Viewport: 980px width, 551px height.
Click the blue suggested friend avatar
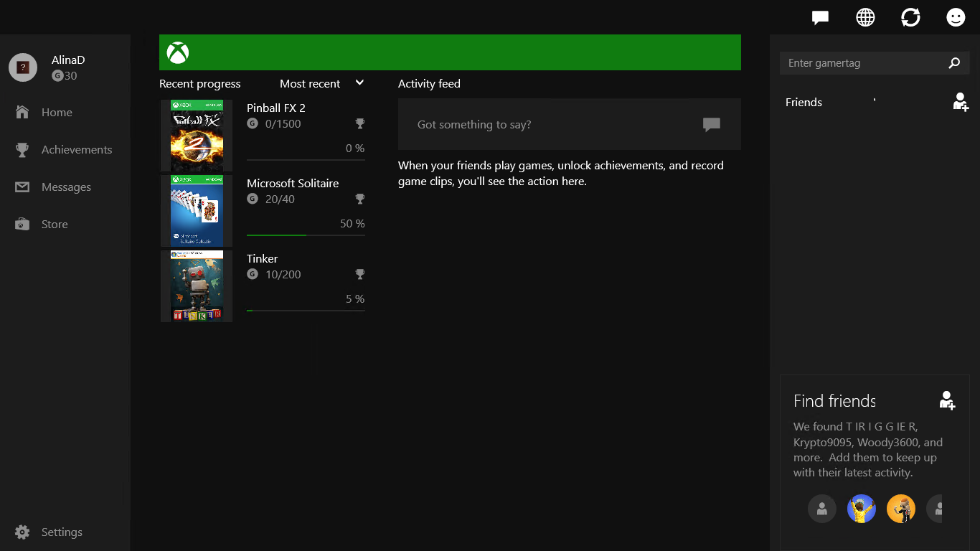pyautogui.click(x=862, y=509)
